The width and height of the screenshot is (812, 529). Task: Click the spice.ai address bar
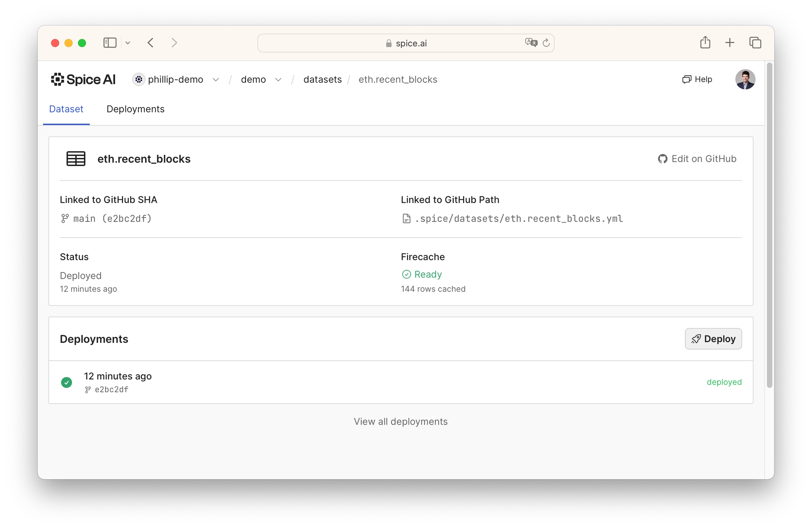(405, 43)
